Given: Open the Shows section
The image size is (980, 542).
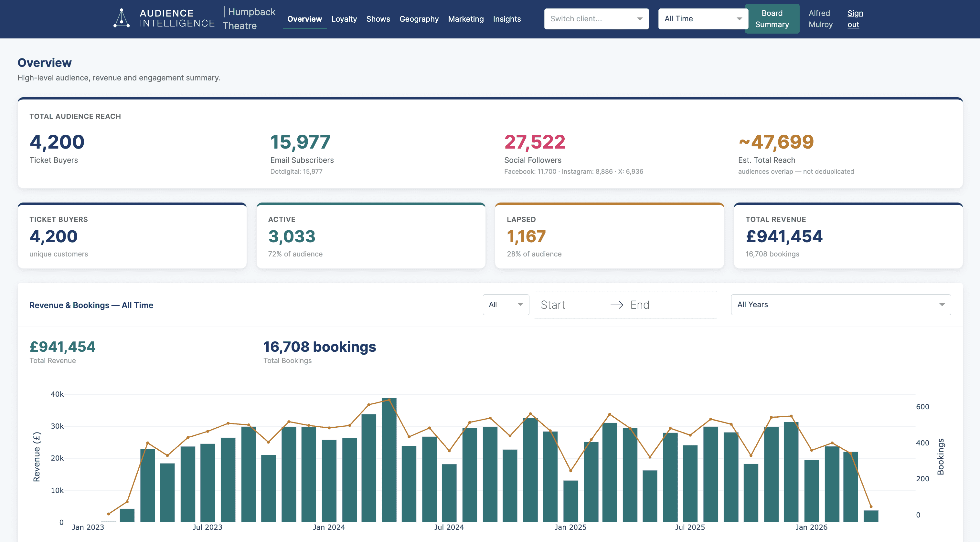Looking at the screenshot, I should click(x=378, y=19).
